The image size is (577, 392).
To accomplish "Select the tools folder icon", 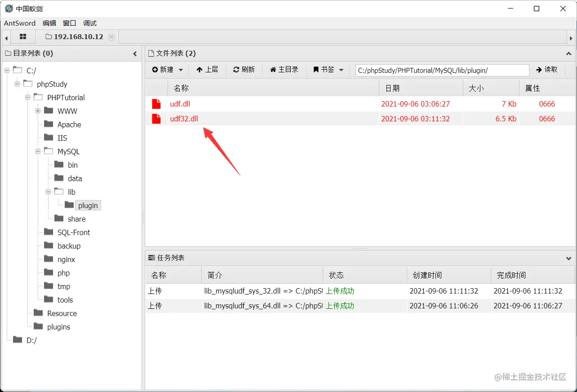I will pos(49,299).
